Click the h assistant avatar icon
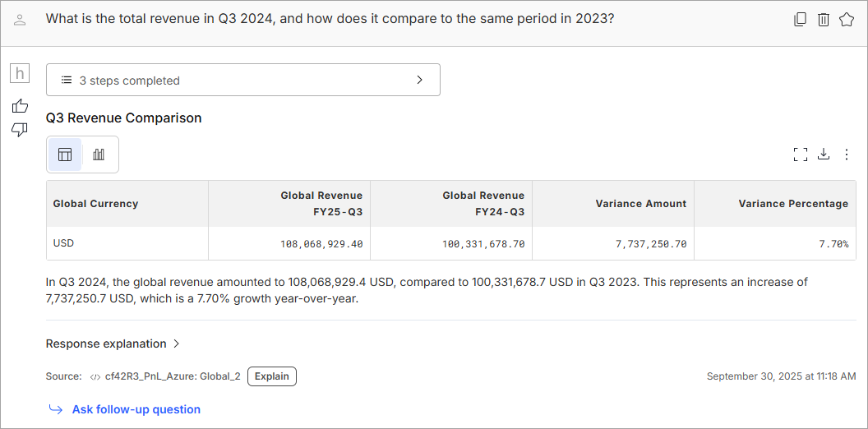 click(20, 73)
